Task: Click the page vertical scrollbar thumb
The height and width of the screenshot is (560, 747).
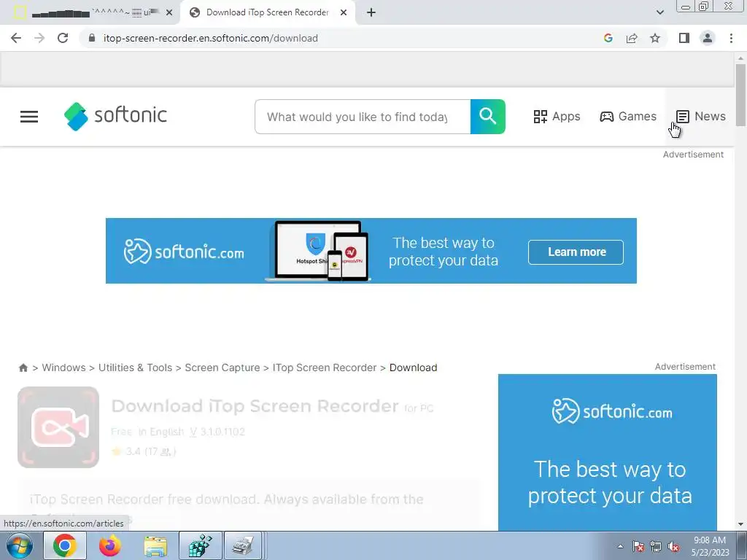Action: 740,94
